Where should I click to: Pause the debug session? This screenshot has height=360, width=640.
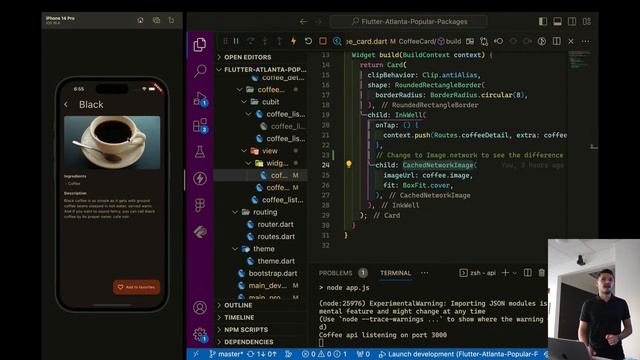236,41
